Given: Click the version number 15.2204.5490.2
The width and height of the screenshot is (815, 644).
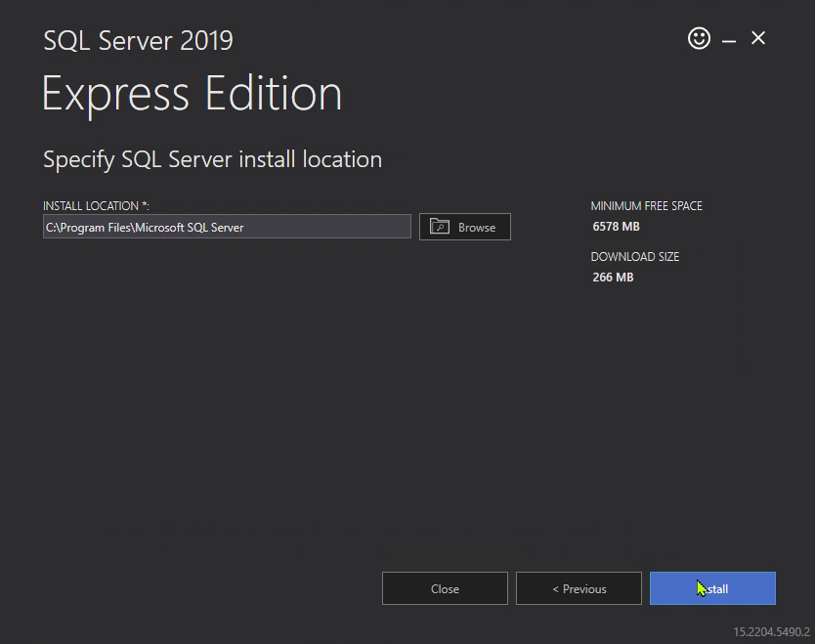Looking at the screenshot, I should (771, 632).
